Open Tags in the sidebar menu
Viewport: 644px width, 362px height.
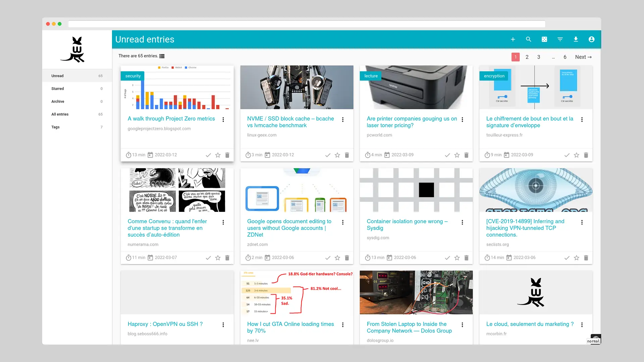(x=77, y=127)
